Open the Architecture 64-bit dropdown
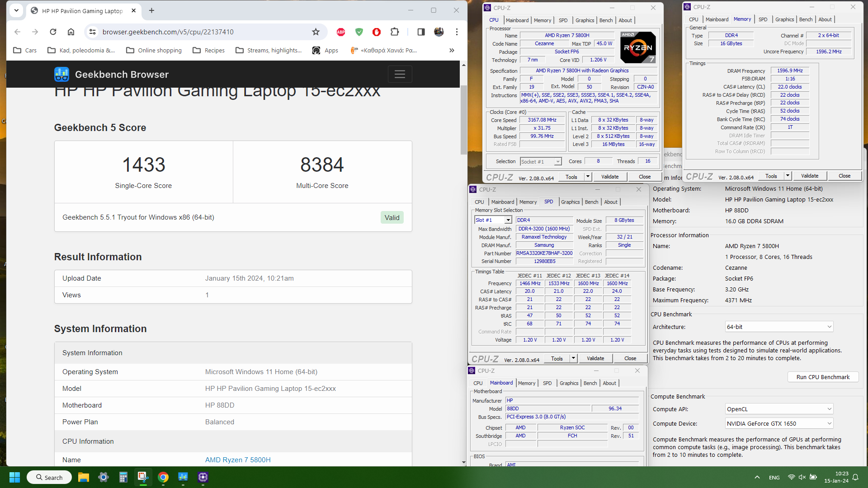This screenshot has height=488, width=868. [x=779, y=327]
